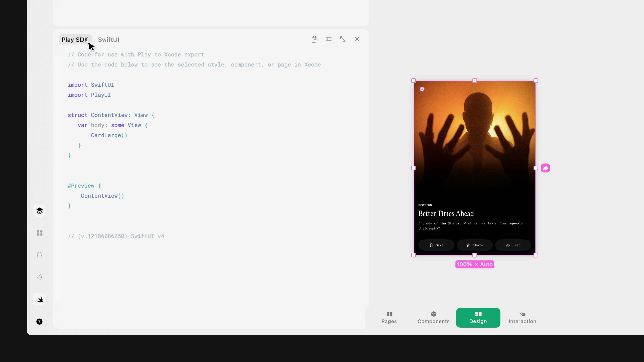
Task: Switch to Interaction mode
Action: 522,318
